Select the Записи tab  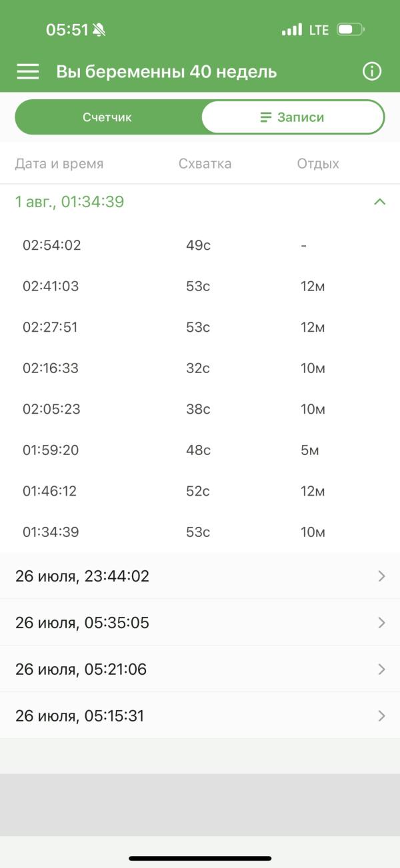point(292,117)
